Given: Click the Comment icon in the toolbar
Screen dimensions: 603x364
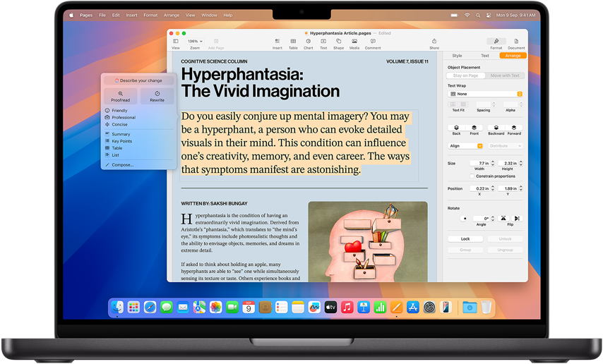Looking at the screenshot, I should 373,43.
